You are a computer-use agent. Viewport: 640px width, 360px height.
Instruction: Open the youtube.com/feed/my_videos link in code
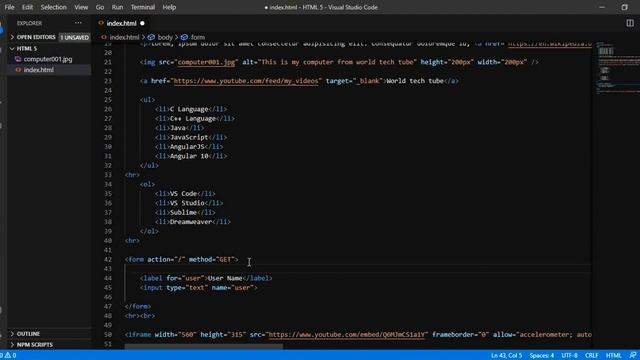click(246, 81)
